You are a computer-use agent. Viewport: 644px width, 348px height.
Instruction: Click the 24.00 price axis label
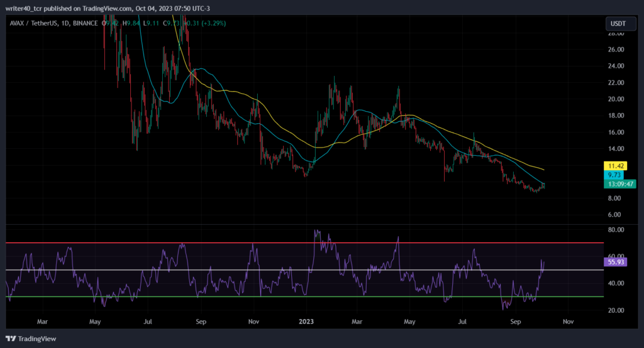coord(616,66)
